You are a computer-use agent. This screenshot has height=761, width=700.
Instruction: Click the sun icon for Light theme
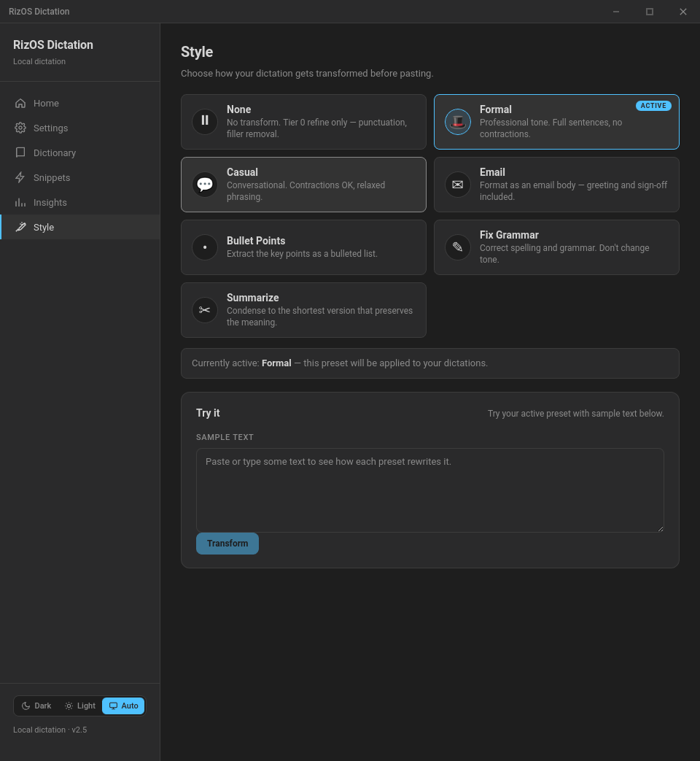tap(69, 706)
